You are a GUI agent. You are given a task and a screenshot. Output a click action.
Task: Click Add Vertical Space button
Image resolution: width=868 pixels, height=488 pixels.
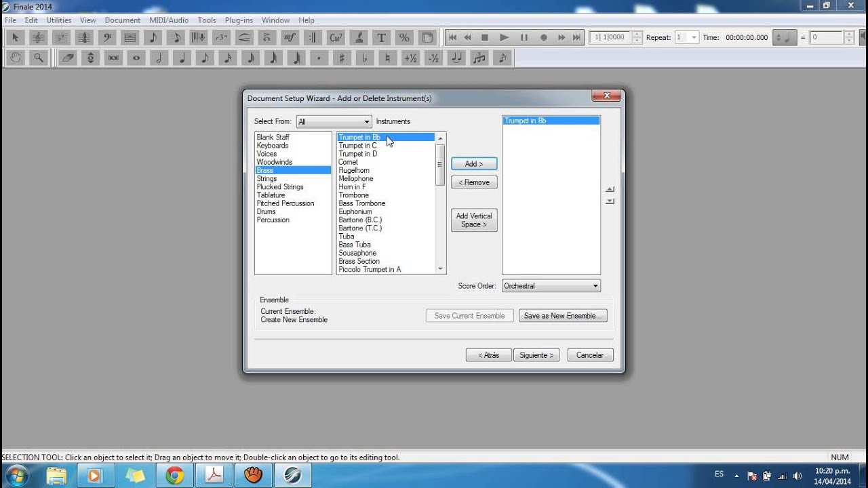pyautogui.click(x=474, y=220)
